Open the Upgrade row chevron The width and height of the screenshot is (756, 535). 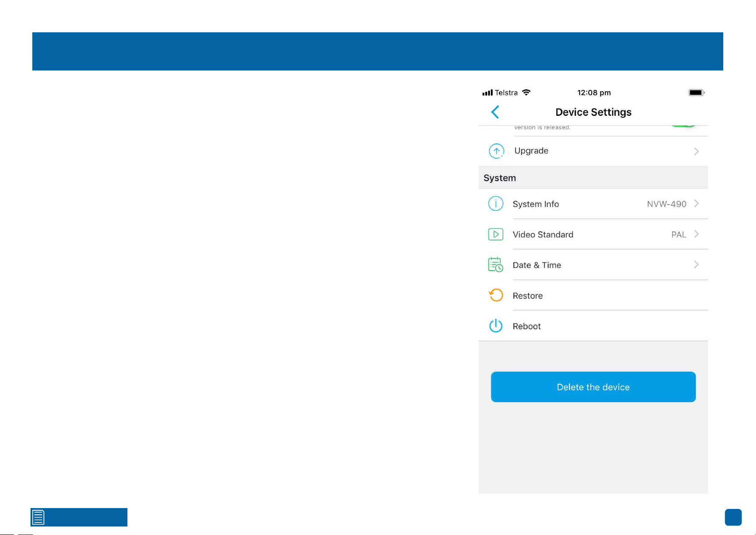click(x=696, y=151)
